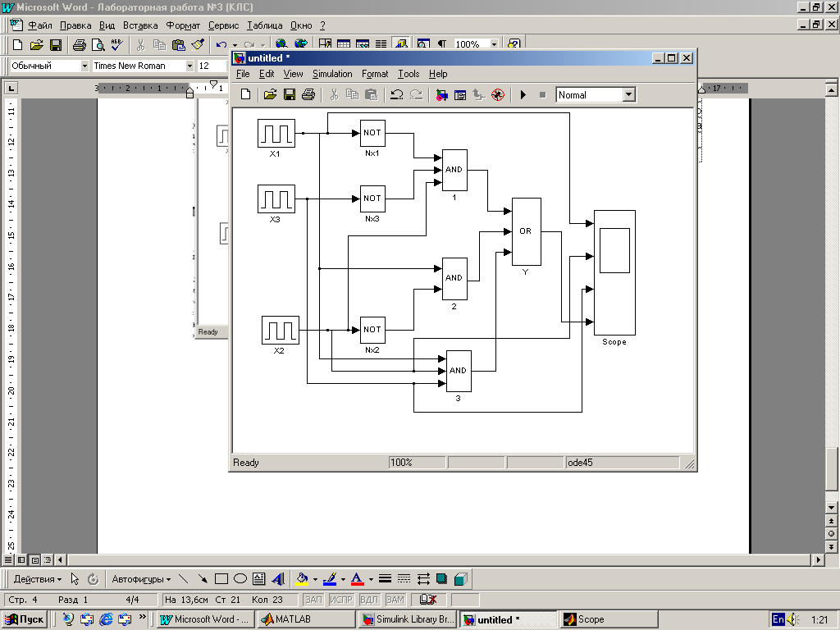Open Simulink File menu

tap(243, 74)
